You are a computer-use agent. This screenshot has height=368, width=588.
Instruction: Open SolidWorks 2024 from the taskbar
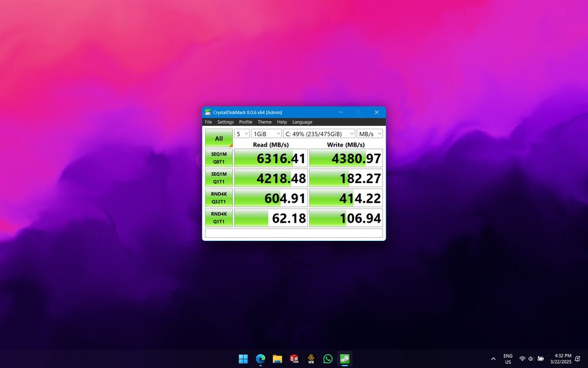[294, 359]
